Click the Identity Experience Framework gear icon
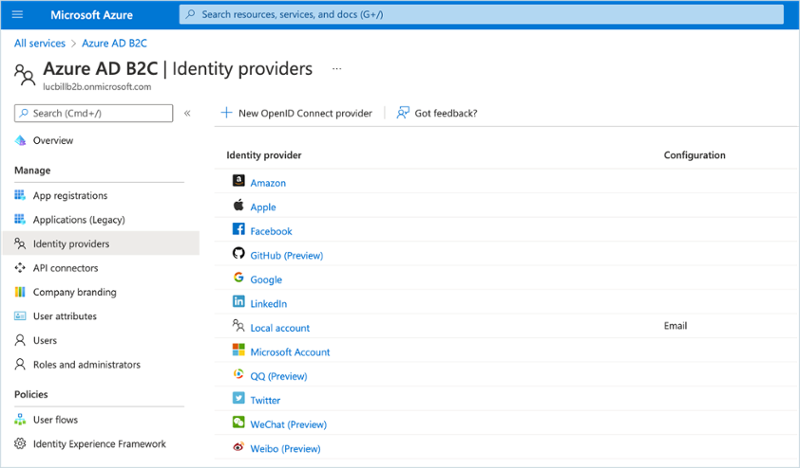The height and width of the screenshot is (468, 800). click(x=20, y=444)
